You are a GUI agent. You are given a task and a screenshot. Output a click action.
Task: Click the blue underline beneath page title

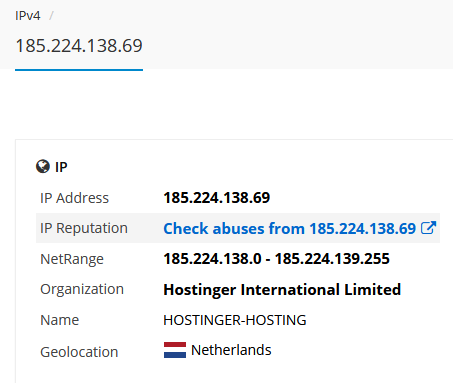[x=79, y=70]
